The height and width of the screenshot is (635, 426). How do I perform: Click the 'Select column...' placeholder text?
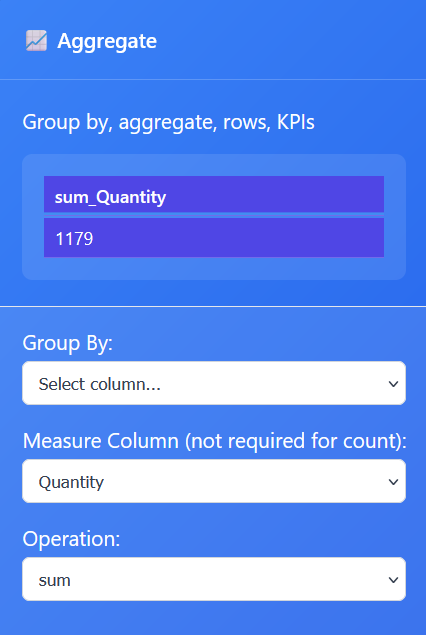tap(100, 384)
